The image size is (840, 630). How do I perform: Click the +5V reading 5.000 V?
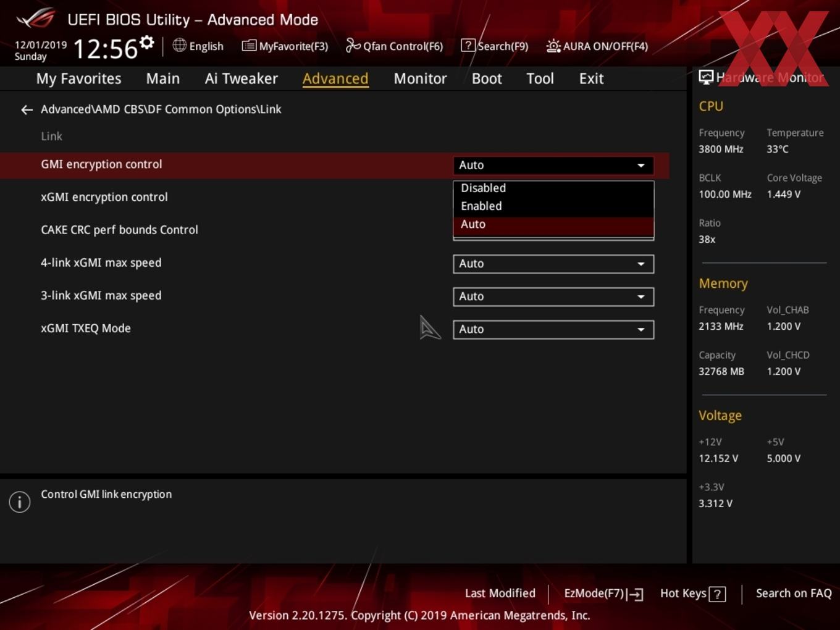pos(783,458)
